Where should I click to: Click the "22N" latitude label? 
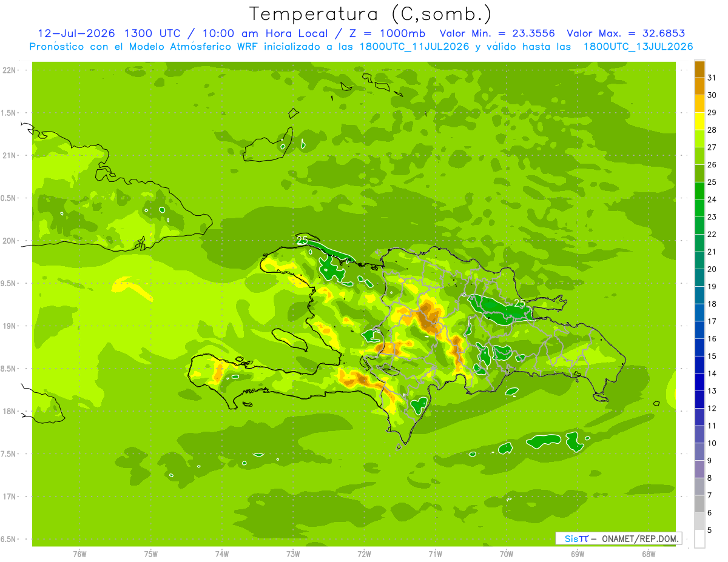pyautogui.click(x=10, y=70)
